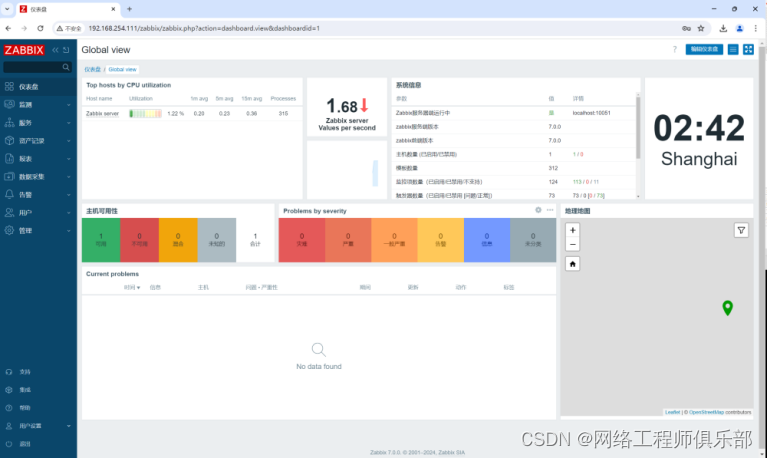The width and height of the screenshot is (767, 458).
Task: Click the ZABBIX logo
Action: 24,50
